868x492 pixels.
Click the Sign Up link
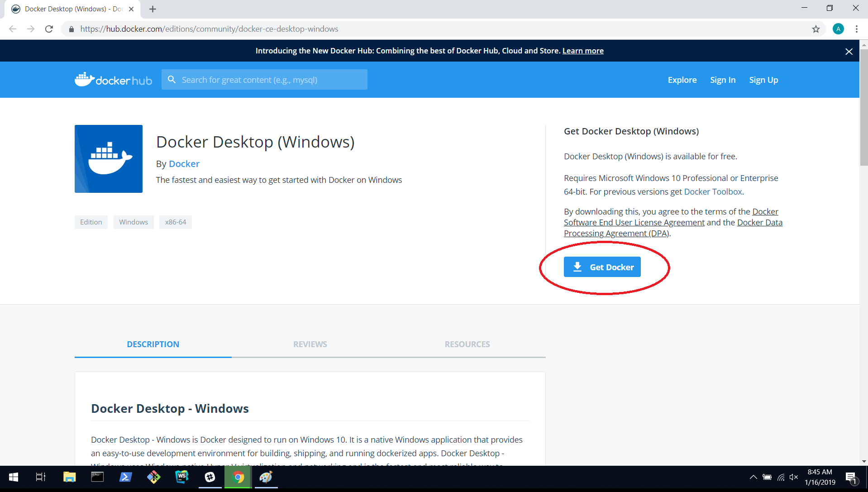pos(763,80)
